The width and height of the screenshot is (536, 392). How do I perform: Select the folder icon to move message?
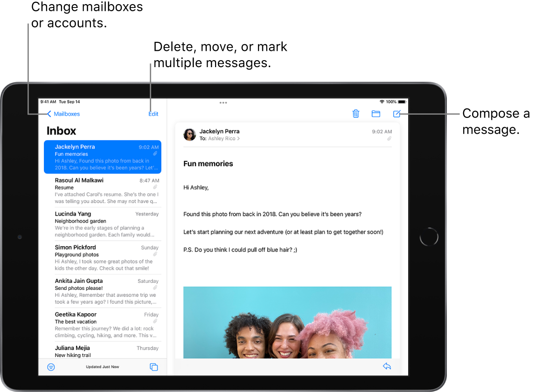click(x=376, y=114)
